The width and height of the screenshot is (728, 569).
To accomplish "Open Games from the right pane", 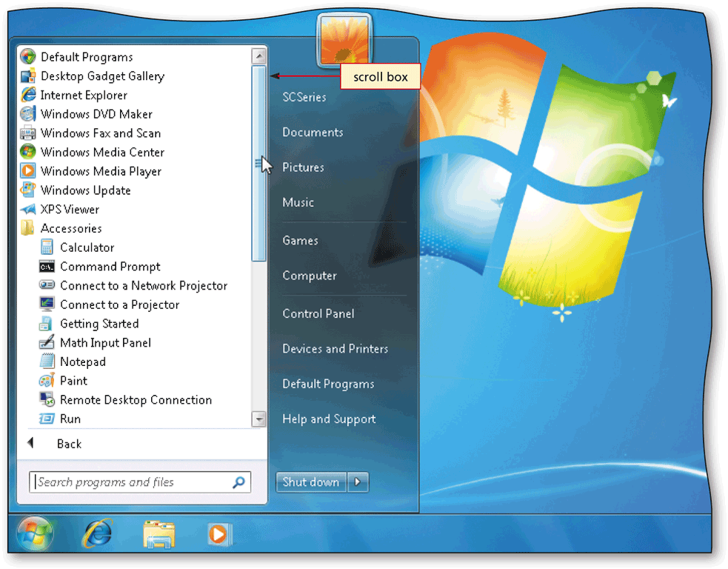I will pos(301,241).
